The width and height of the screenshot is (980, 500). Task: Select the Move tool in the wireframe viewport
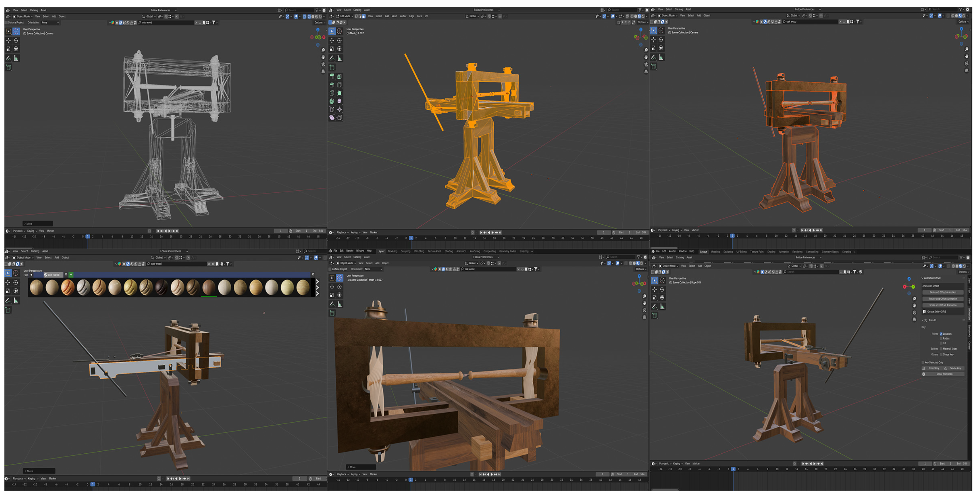click(9, 40)
